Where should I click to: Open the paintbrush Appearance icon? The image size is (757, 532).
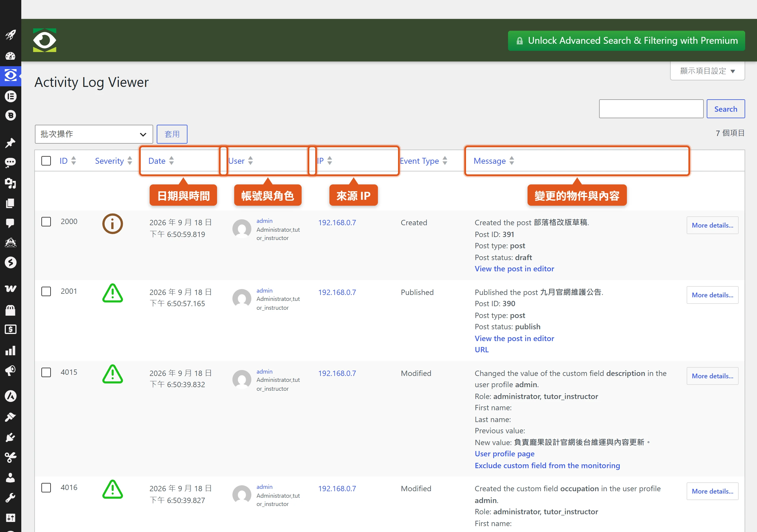(11, 417)
